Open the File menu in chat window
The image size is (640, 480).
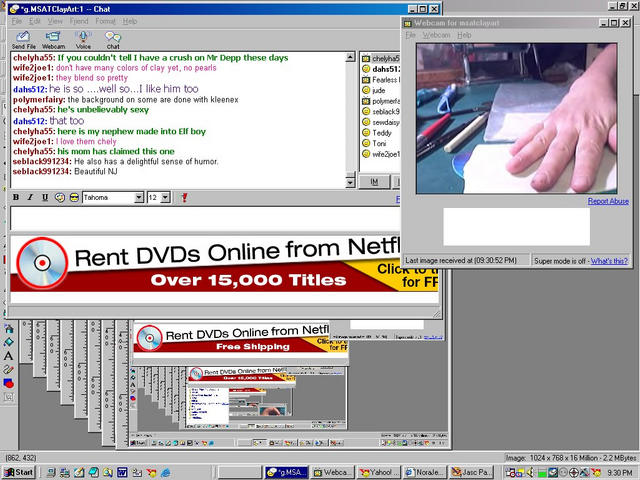pos(17,21)
